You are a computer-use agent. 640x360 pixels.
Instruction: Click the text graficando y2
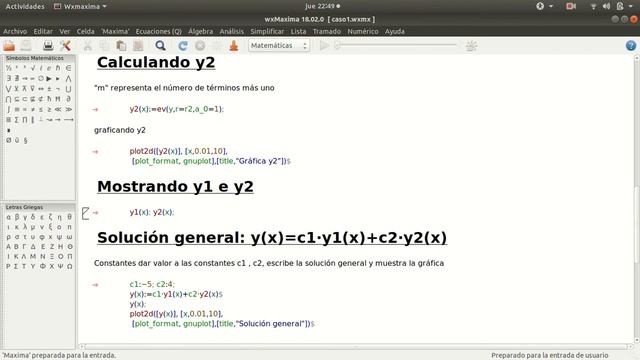120,130
